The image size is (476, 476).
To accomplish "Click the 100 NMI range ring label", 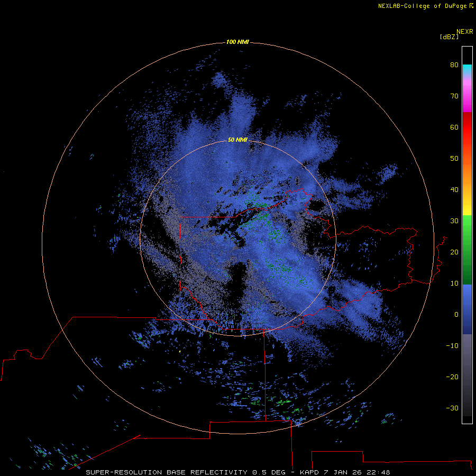I will point(237,42).
